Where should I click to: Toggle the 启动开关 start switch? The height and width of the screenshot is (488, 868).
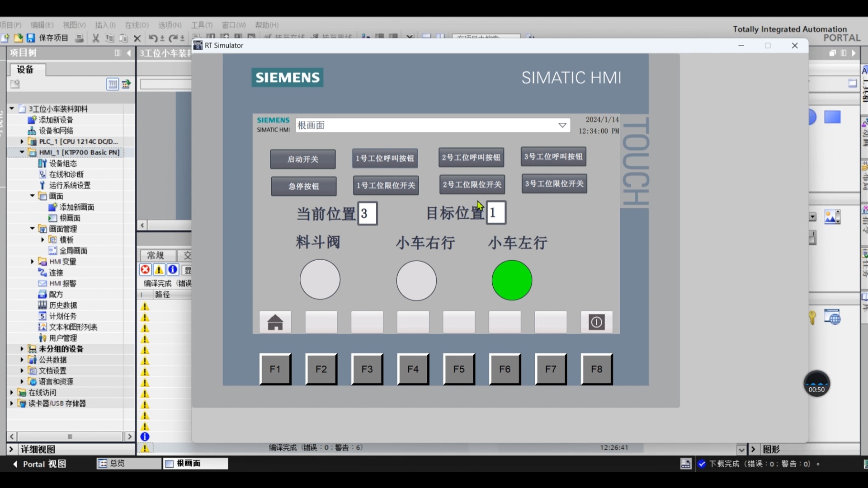pos(302,159)
